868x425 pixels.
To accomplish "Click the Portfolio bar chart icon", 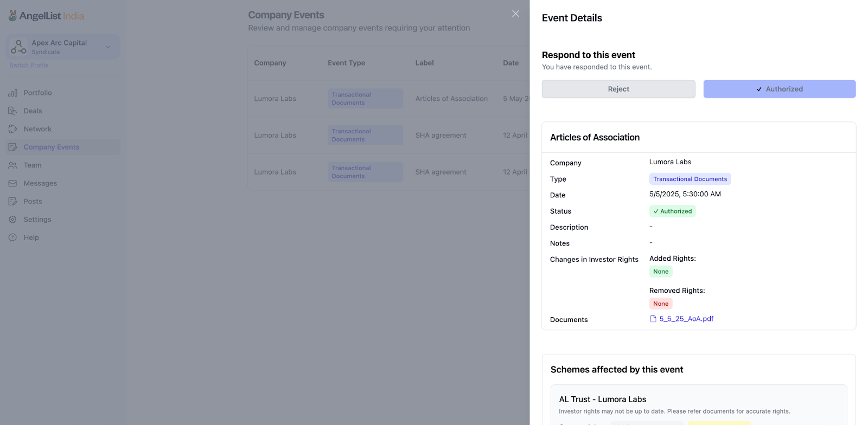I will tap(12, 93).
